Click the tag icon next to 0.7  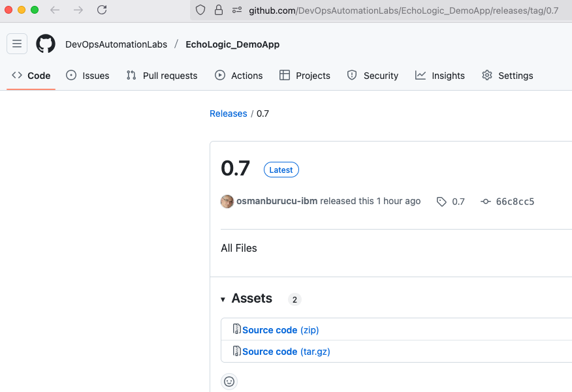point(441,202)
